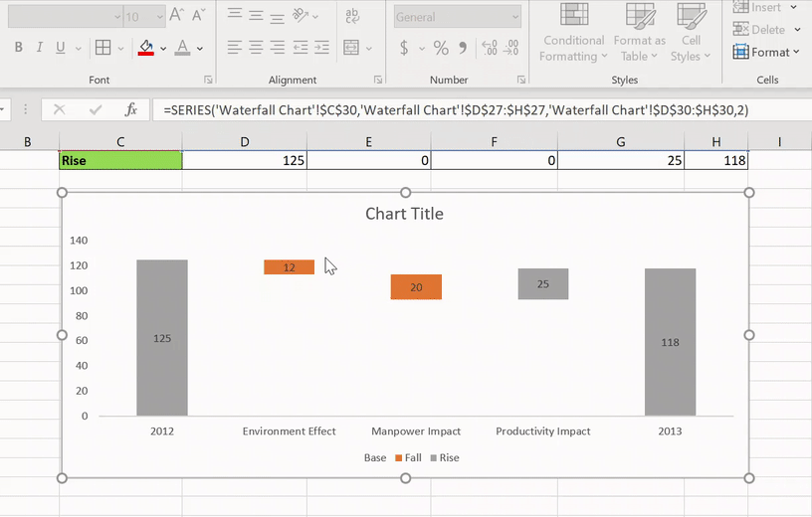The height and width of the screenshot is (517, 812).
Task: Expand the Borders dropdown arrow
Action: click(120, 48)
